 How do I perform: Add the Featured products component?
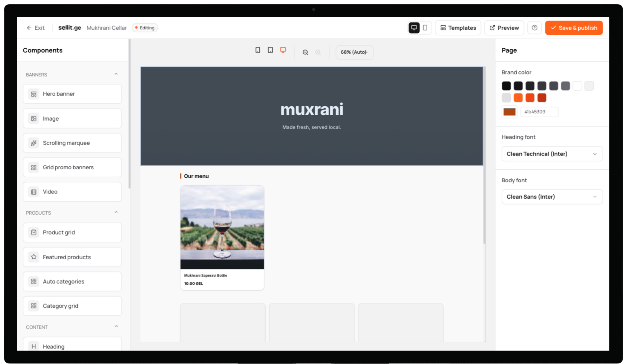[x=72, y=257]
